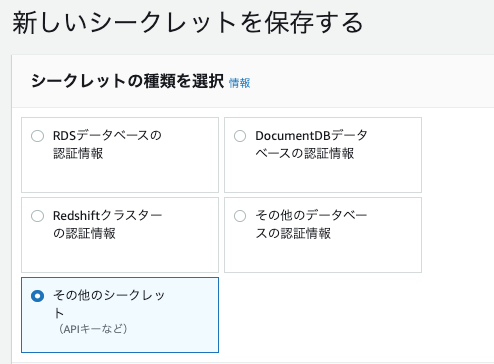Image resolution: width=494 pixels, height=364 pixels.
Task: Pick the その他のデータベースの認証情報 radio option
Action: tap(240, 216)
